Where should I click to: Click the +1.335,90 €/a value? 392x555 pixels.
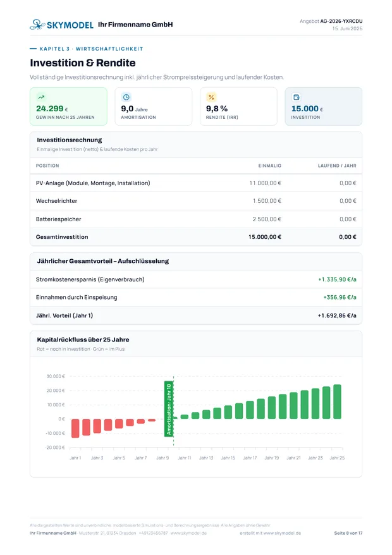pyautogui.click(x=337, y=279)
